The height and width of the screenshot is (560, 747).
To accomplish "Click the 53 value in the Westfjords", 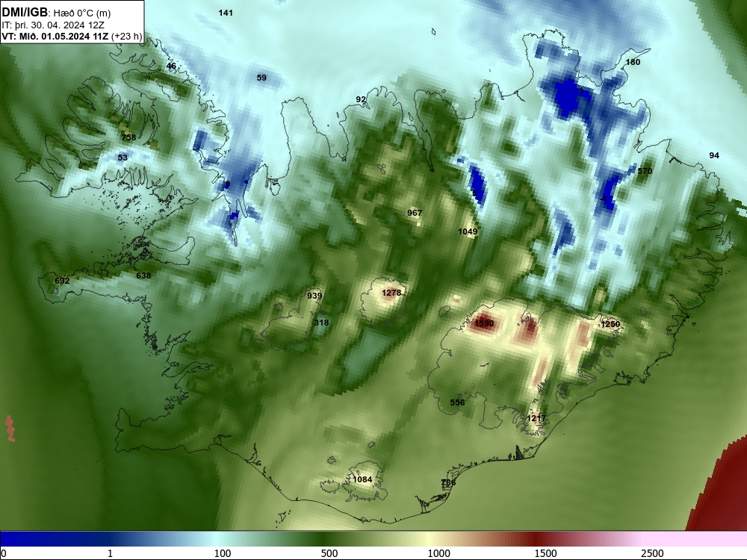I will pyautogui.click(x=123, y=157).
